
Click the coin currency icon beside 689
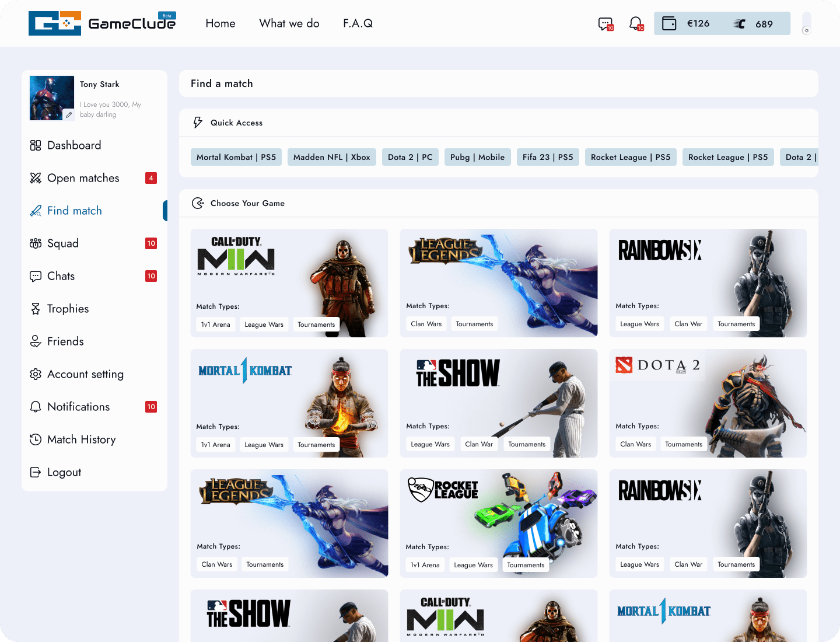click(740, 24)
